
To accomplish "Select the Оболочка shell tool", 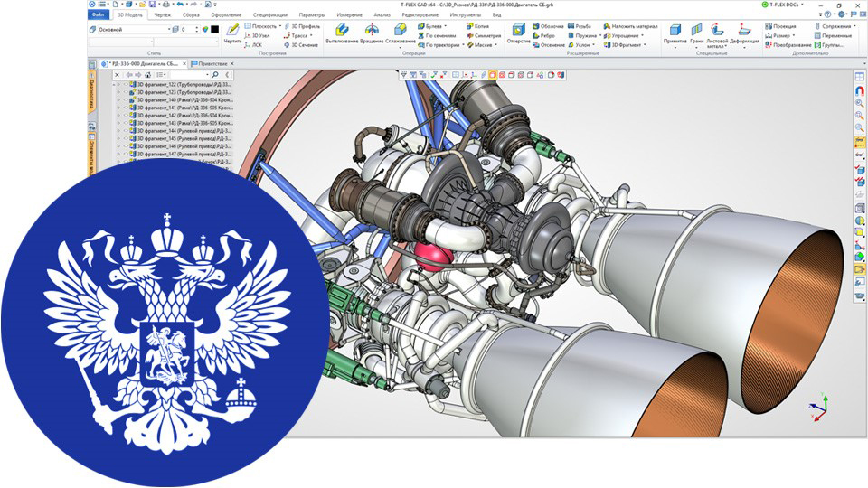I will [x=548, y=26].
